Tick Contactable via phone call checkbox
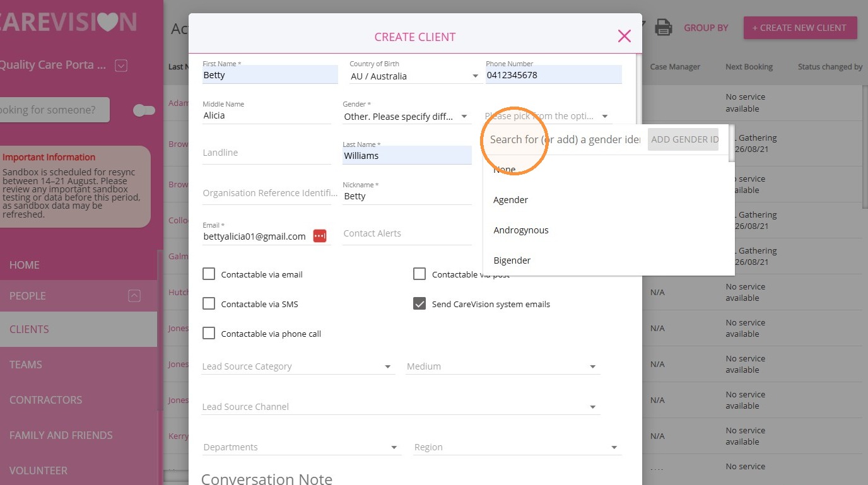This screenshot has height=485, width=868. 209,333
